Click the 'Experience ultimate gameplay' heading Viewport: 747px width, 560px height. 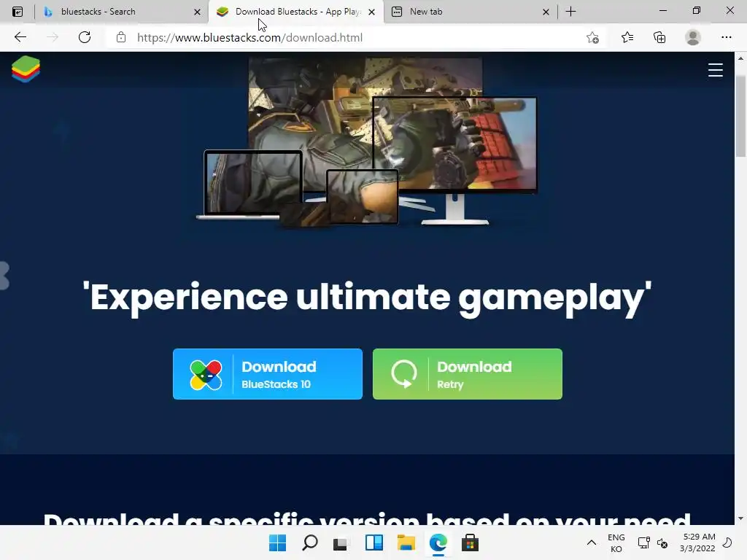[367, 297]
